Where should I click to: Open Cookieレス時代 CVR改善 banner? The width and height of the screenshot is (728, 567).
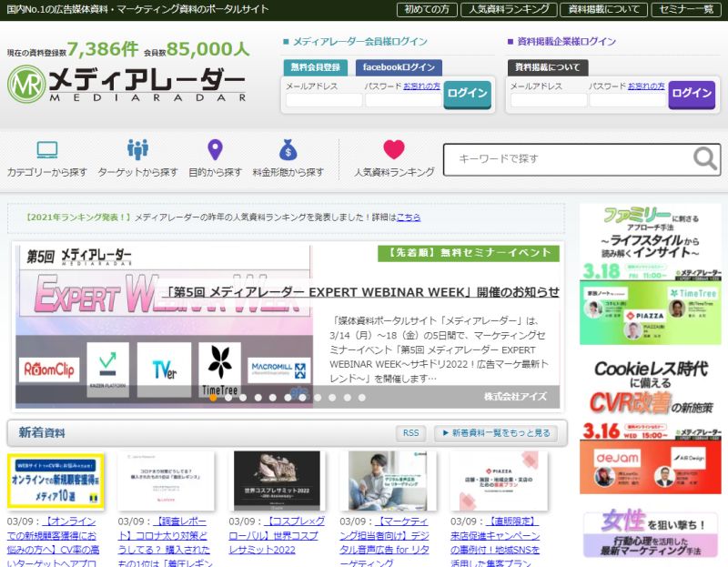651,424
